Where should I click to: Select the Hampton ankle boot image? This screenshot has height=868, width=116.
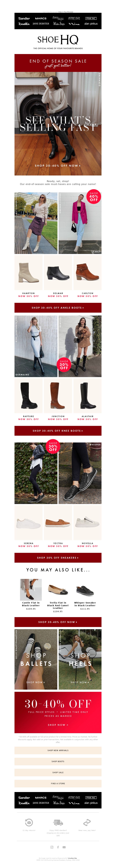pyautogui.click(x=29, y=273)
